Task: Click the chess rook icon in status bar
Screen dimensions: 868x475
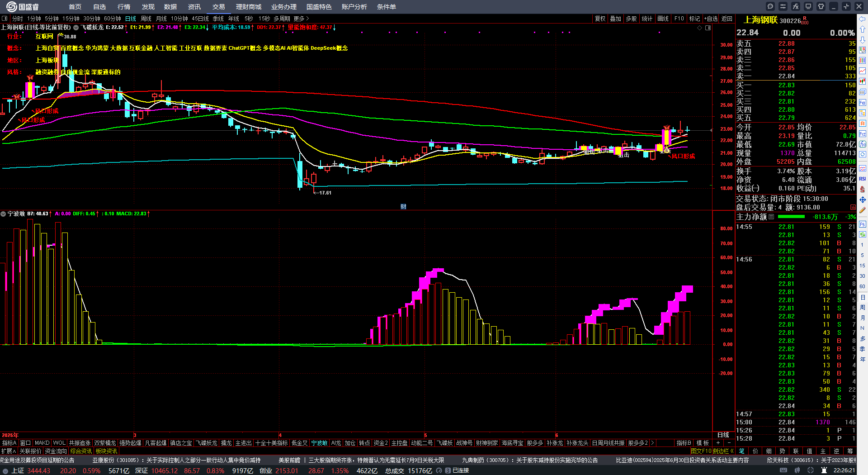Action: tap(824, 470)
